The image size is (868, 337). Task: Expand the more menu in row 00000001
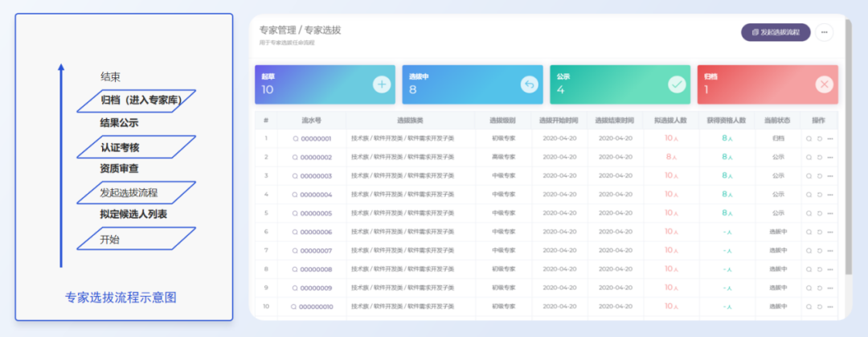point(829,138)
